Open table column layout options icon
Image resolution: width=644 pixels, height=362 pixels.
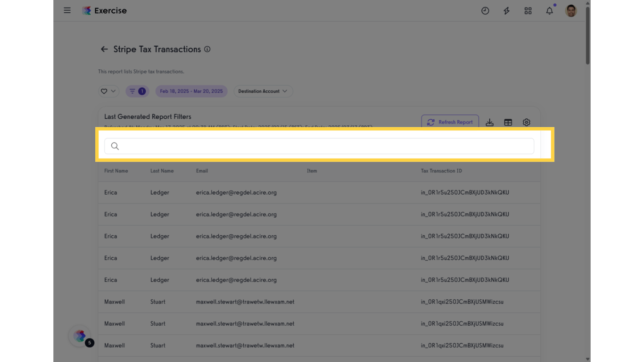pyautogui.click(x=508, y=122)
